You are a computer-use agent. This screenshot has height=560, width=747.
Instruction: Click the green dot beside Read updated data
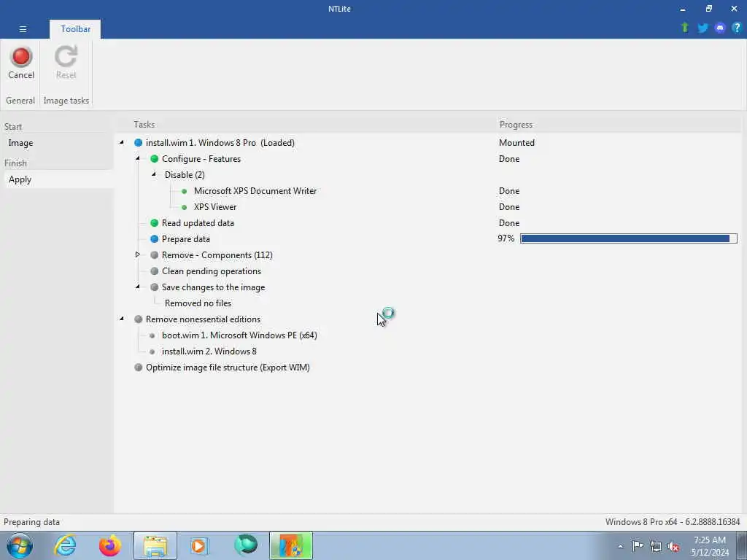(x=155, y=223)
